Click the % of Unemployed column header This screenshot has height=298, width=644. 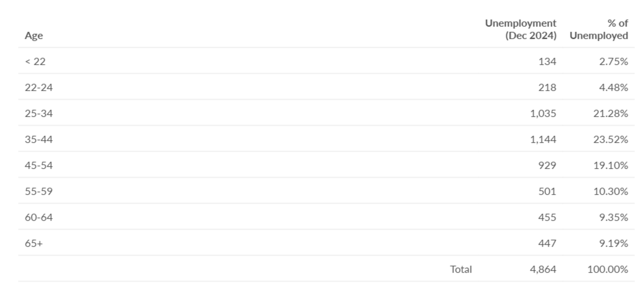599,29
